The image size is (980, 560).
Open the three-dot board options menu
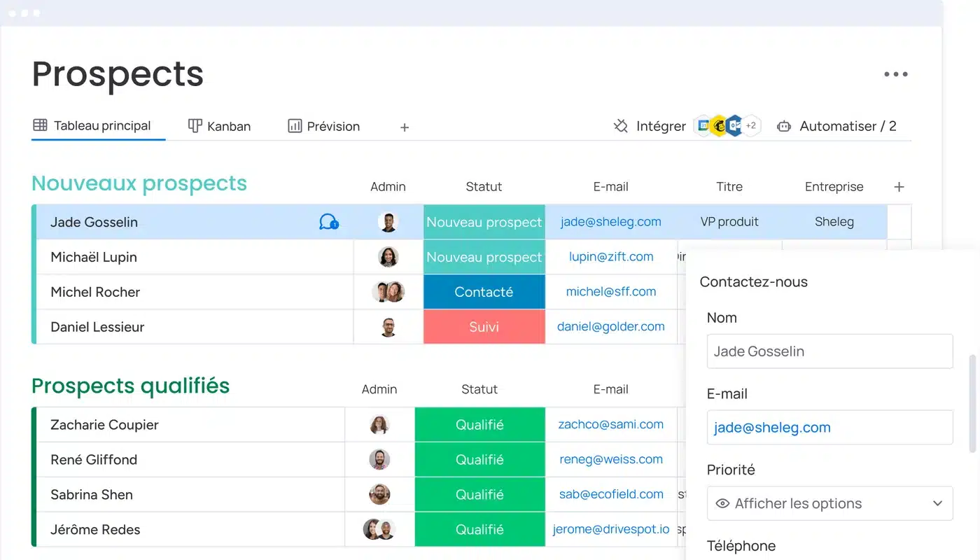(x=895, y=74)
